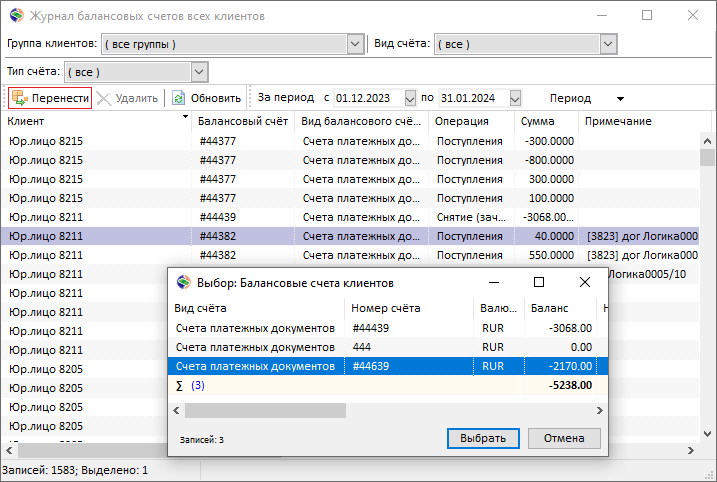
Task: Sort by the dialog's Номер счёта column header
Action: point(409,308)
